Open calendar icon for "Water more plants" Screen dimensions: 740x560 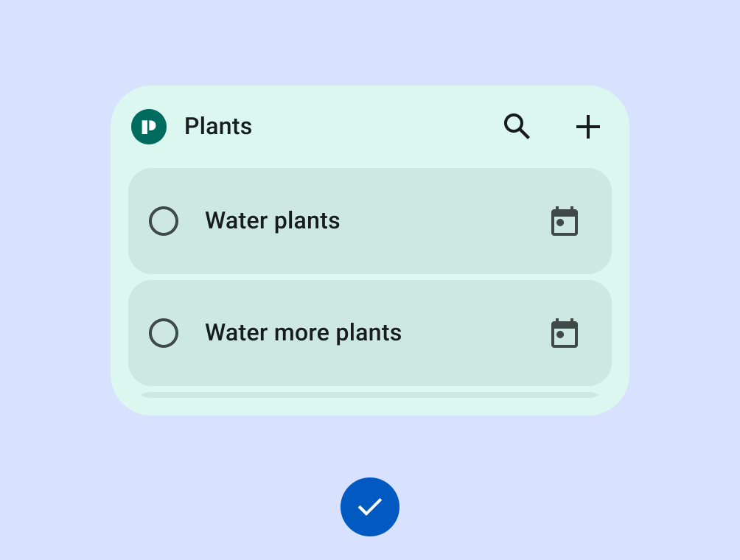565,333
